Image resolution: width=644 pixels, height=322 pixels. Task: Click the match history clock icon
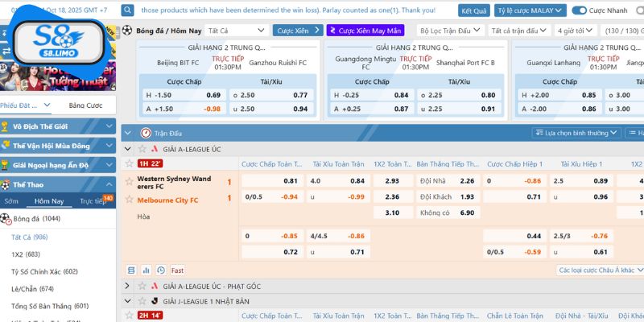coord(160,270)
